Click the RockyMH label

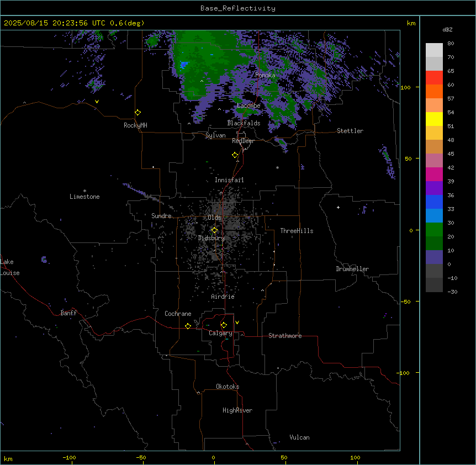pyautogui.click(x=135, y=125)
